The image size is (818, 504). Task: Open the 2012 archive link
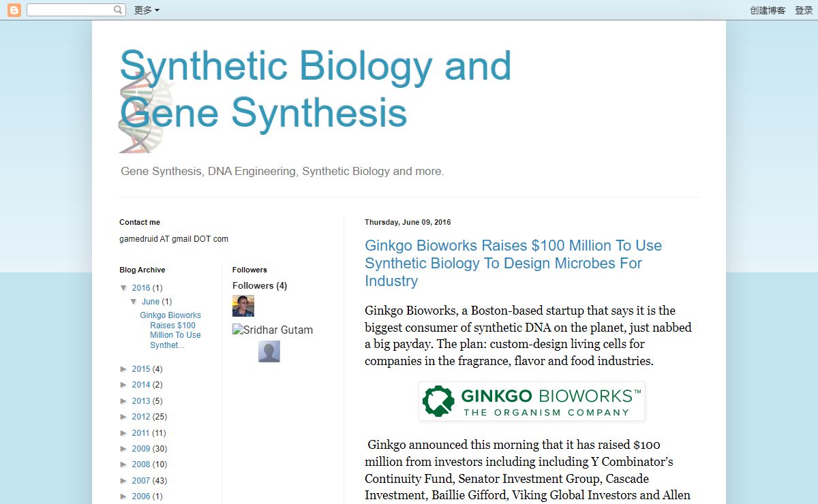tap(141, 417)
